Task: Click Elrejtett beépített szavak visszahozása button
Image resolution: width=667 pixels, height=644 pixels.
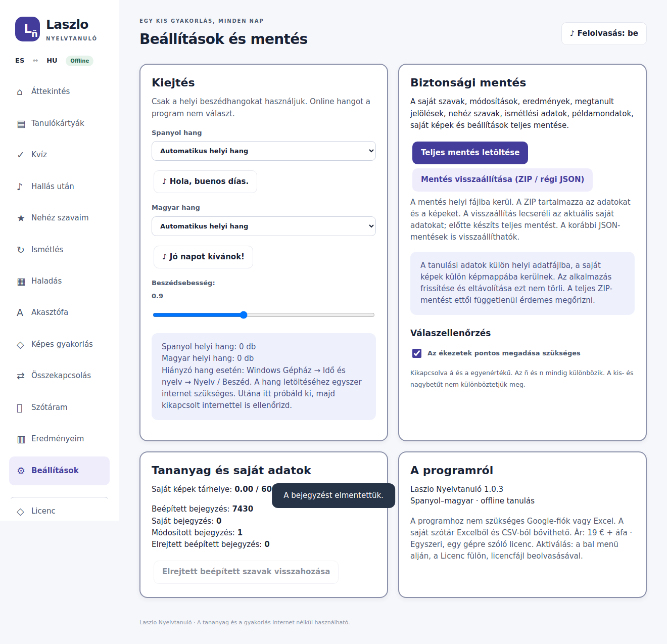Action: click(x=246, y=572)
